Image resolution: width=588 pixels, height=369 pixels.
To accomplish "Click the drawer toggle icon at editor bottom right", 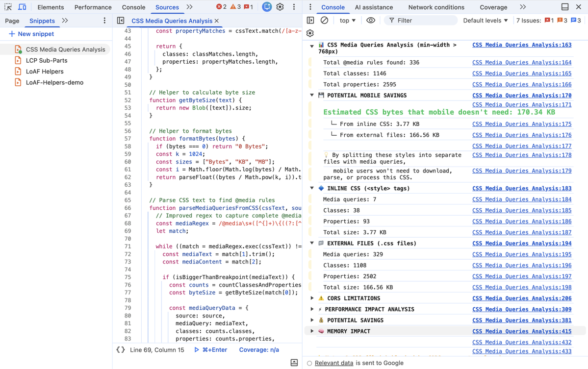I will coord(294,363).
